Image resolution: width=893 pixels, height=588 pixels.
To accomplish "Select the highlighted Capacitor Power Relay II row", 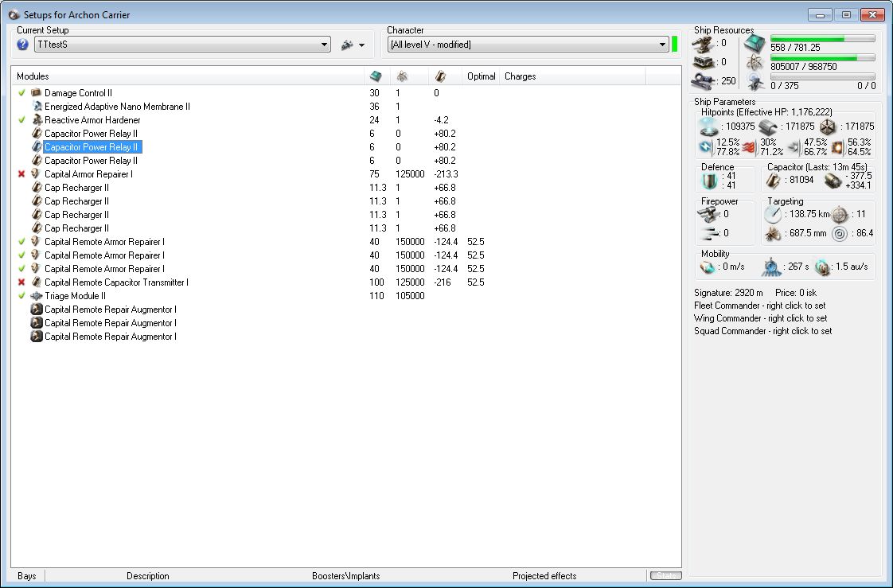I will [x=92, y=147].
